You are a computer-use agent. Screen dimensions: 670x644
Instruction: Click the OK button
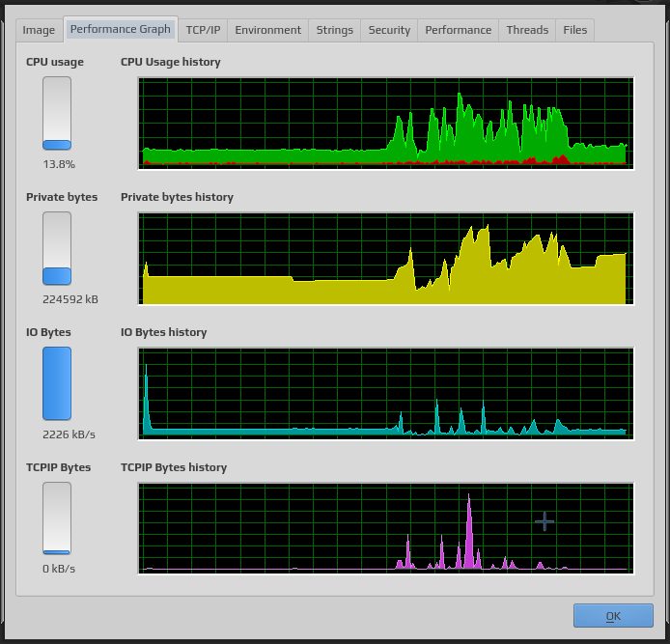(613, 615)
